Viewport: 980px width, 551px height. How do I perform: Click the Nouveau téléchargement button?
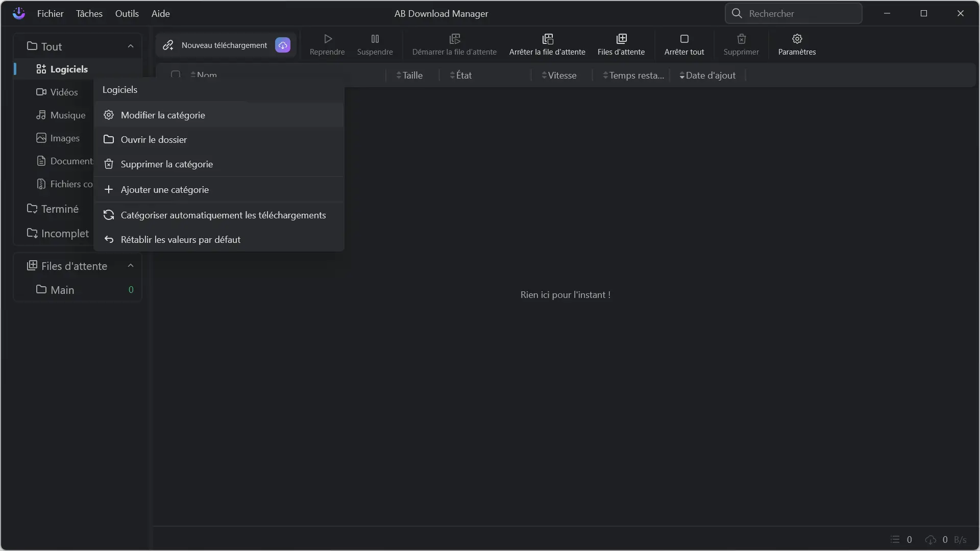click(226, 45)
